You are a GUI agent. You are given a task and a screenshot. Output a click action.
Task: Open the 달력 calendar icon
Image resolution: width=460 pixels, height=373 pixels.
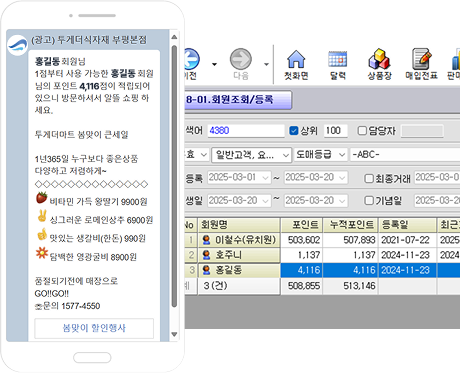coord(338,60)
